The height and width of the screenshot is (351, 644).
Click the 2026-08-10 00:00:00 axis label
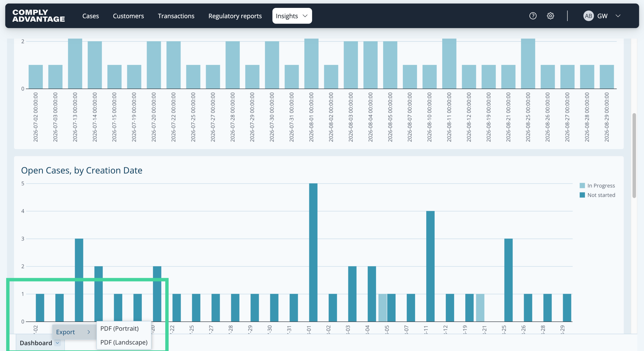pos(429,117)
